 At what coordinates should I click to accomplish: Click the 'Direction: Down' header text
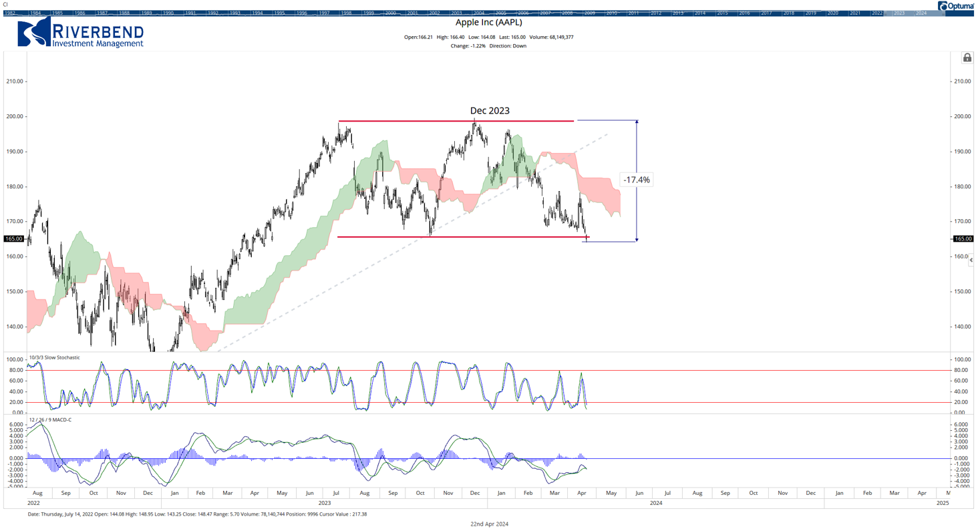pos(508,46)
